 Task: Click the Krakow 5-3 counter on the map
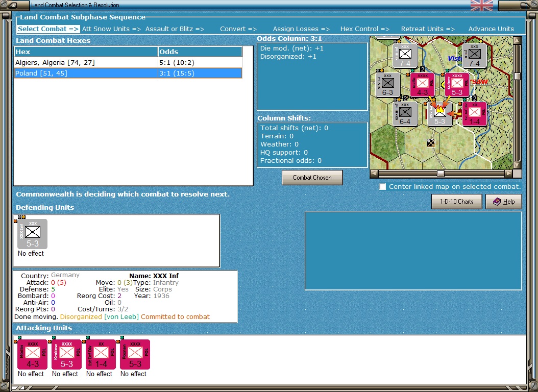pyautogui.click(x=457, y=85)
